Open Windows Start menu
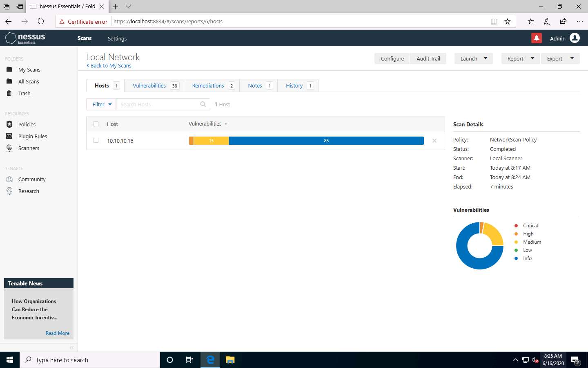588x368 pixels. click(10, 360)
